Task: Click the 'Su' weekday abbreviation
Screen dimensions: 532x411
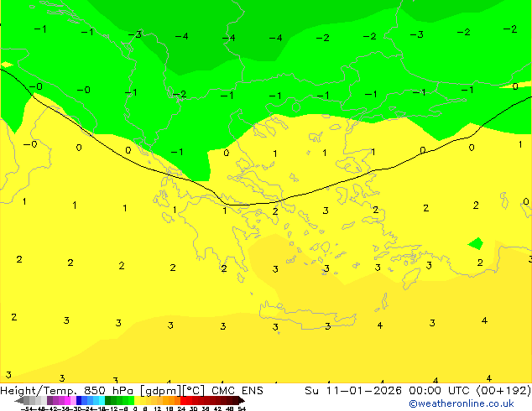Action: pos(312,391)
